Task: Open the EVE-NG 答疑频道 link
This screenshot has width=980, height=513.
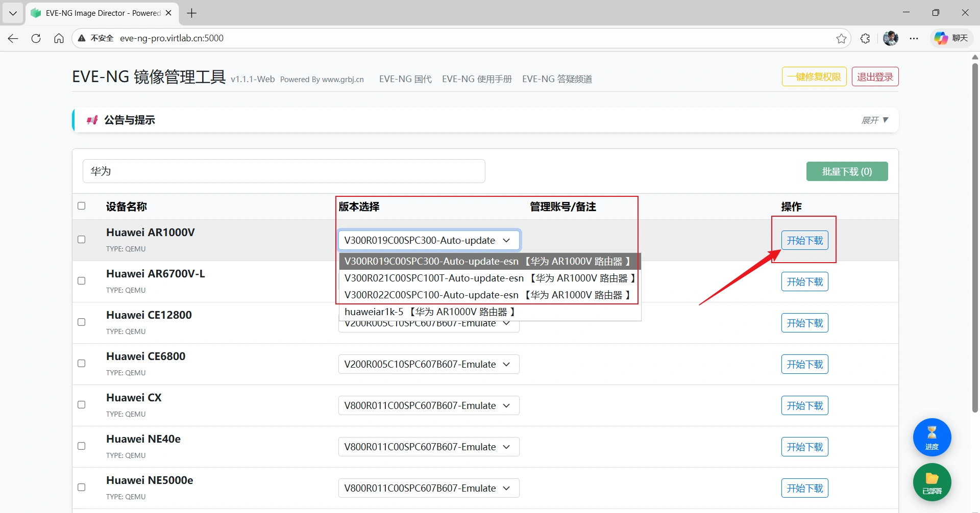Action: tap(557, 79)
